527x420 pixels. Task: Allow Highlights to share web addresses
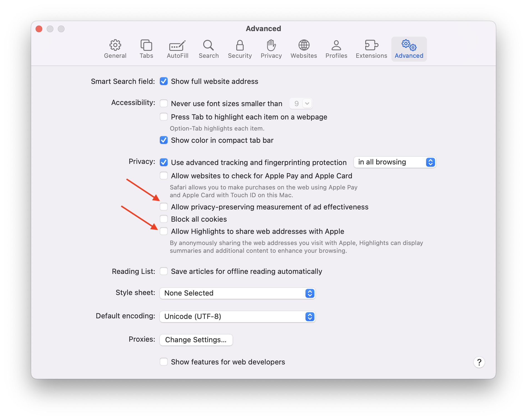click(164, 231)
